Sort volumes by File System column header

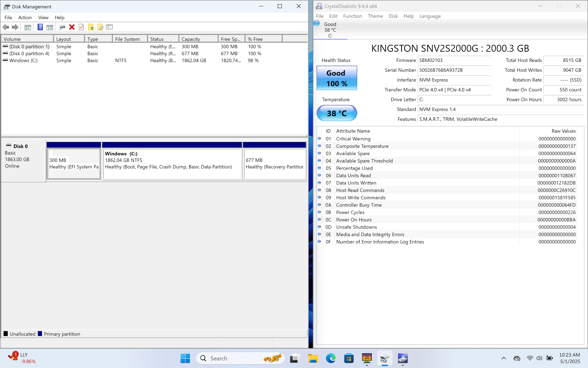tap(130, 39)
